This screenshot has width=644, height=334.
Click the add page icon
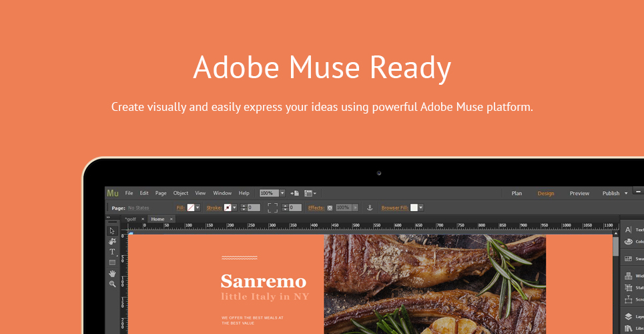coord(294,193)
